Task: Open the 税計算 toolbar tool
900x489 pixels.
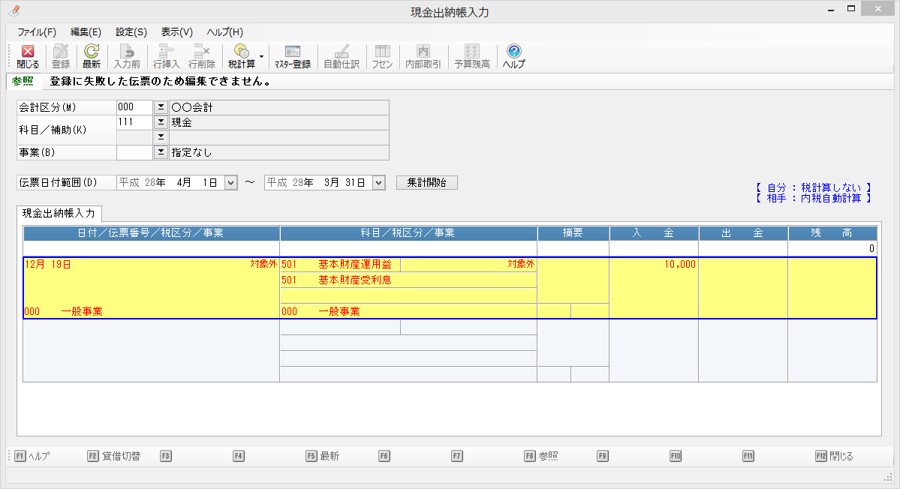Action: [241, 56]
